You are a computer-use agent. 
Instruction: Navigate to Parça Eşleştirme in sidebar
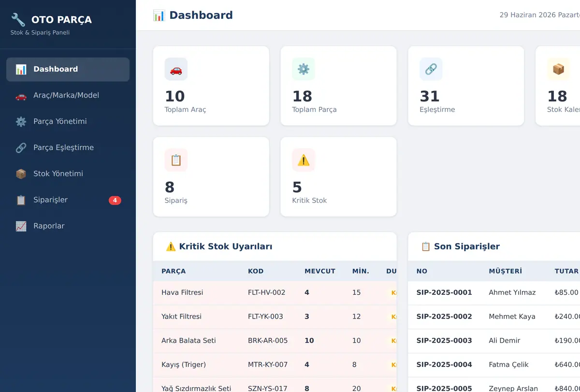pyautogui.click(x=68, y=147)
